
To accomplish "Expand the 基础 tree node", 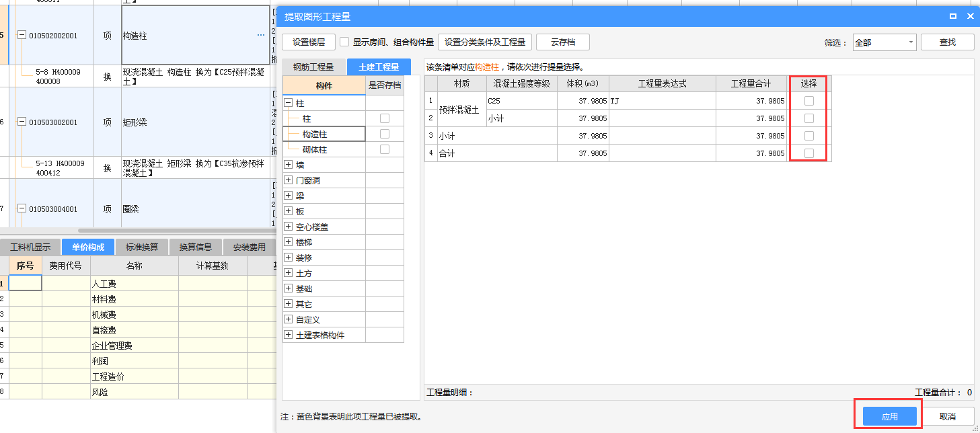I will click(289, 288).
